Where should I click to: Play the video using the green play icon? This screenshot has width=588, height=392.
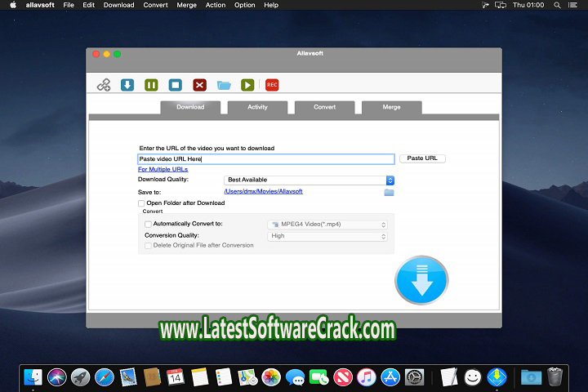[247, 85]
